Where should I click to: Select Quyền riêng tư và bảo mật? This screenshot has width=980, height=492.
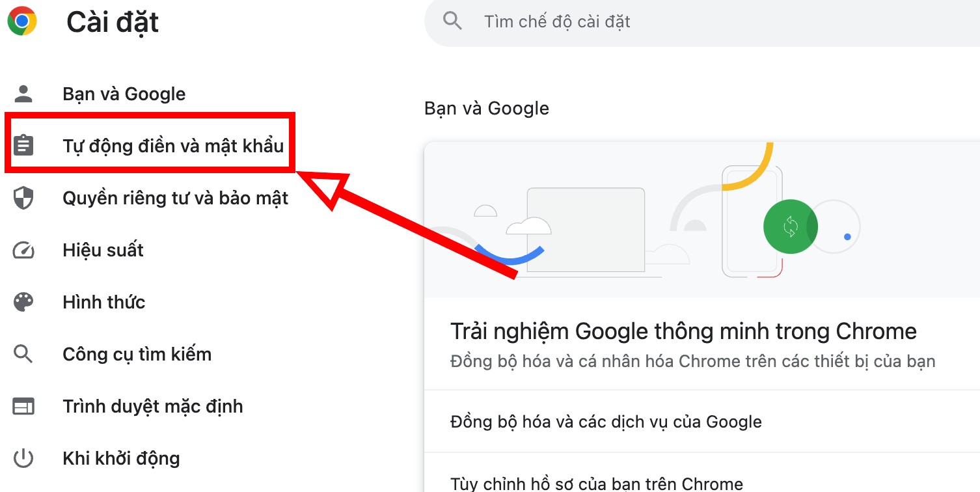(x=175, y=198)
